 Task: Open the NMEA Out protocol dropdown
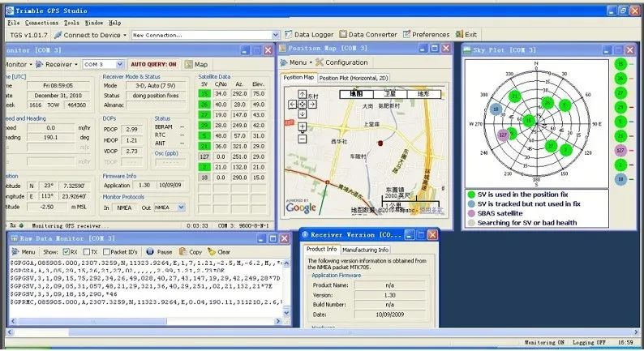180,207
